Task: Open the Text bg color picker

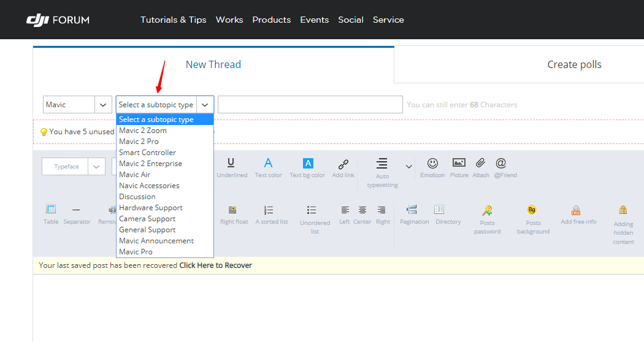Action: [x=308, y=163]
